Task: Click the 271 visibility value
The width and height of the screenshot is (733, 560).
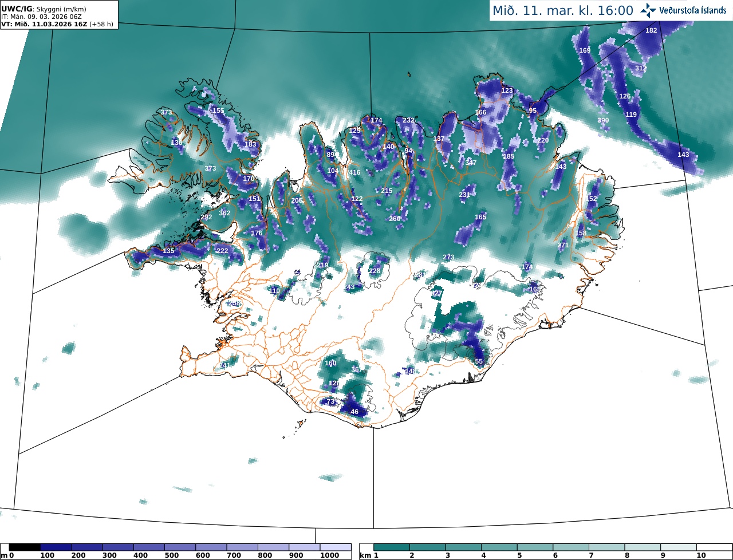Action: pos(563,245)
